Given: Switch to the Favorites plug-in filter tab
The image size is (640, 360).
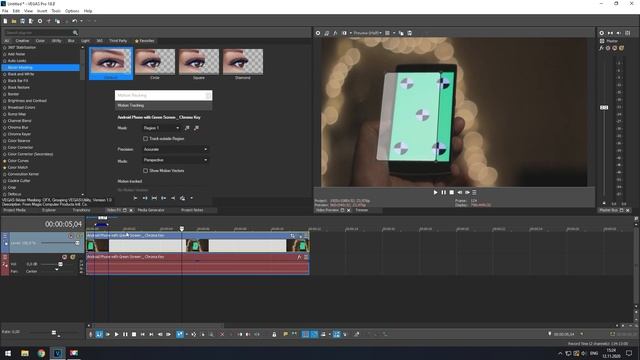Looking at the screenshot, I should 145,41.
